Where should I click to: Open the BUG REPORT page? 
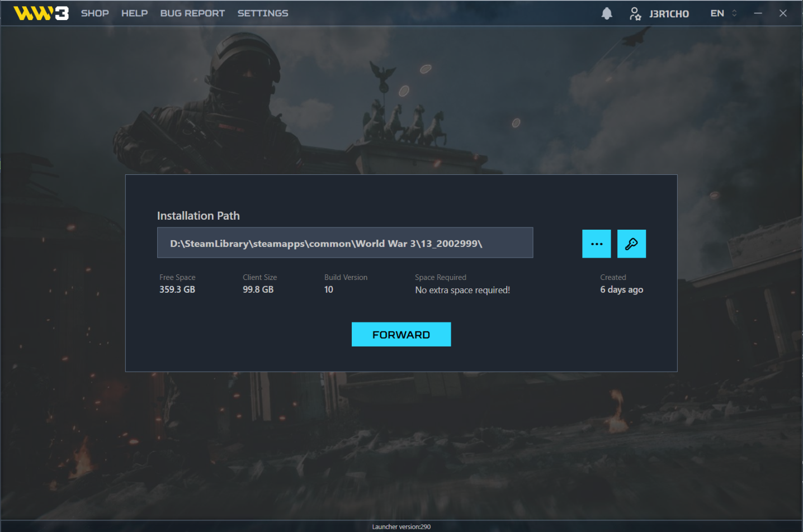(192, 13)
